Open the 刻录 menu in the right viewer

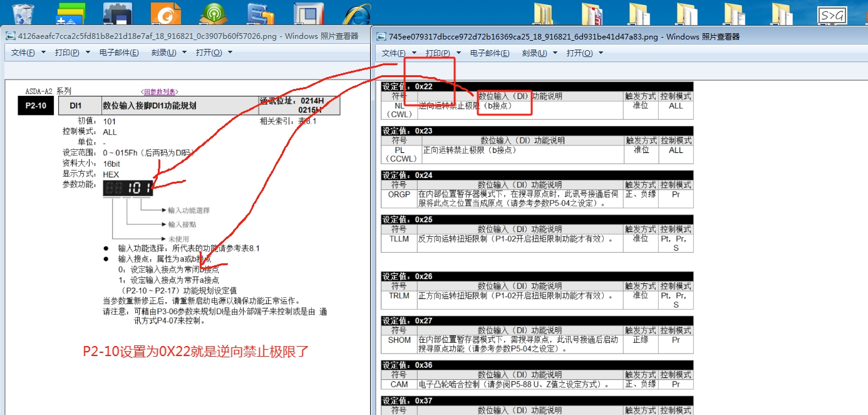[x=534, y=53]
